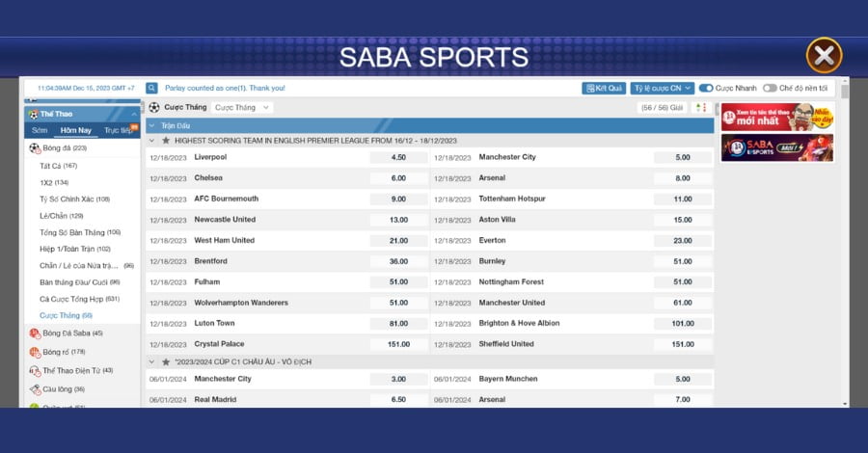
Task: Toggle Cược Nhanh quick bet switch
Action: coord(706,88)
